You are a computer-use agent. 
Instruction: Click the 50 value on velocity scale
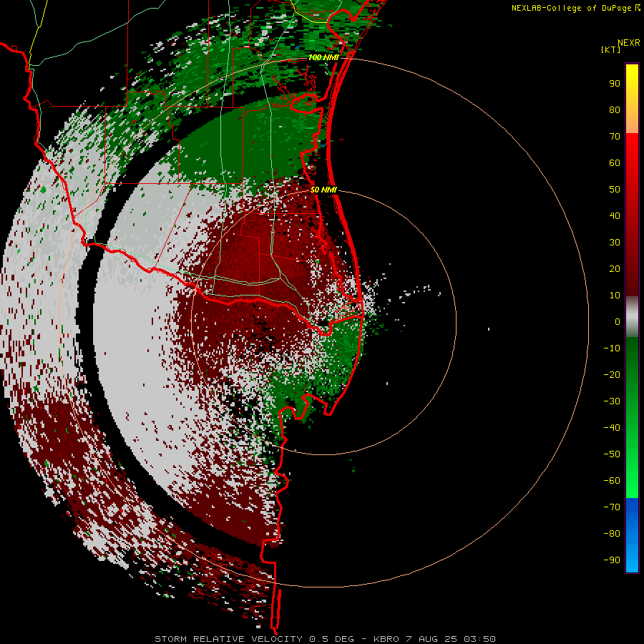615,190
